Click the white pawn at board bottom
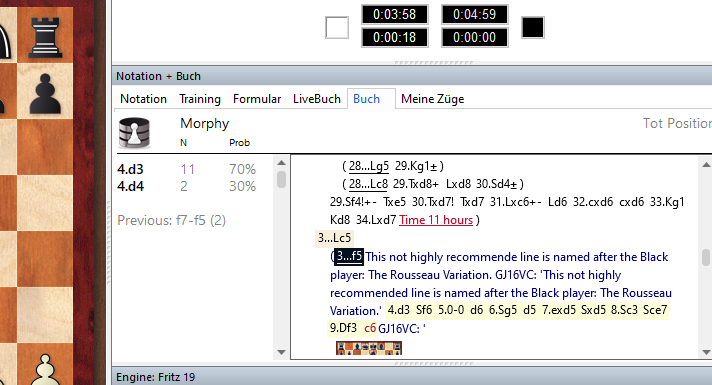 click(x=44, y=369)
